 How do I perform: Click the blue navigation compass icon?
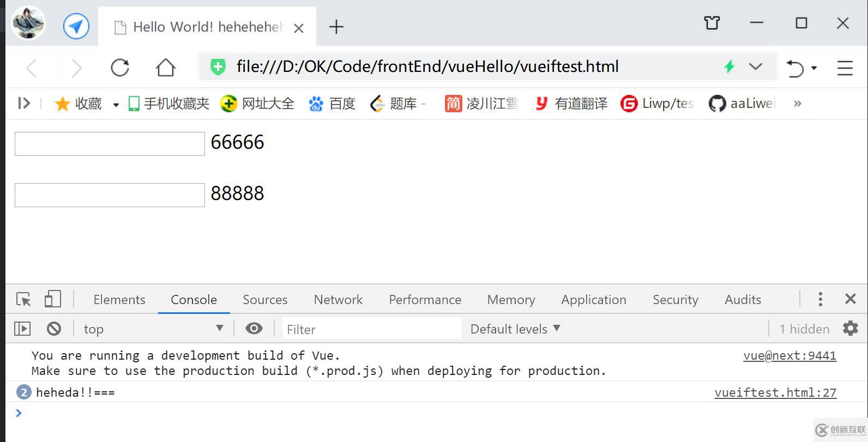click(76, 26)
